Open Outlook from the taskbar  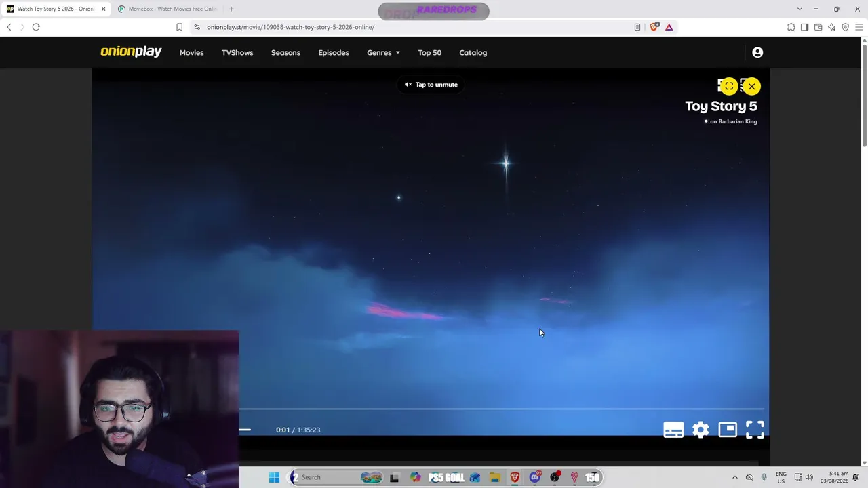point(475,477)
